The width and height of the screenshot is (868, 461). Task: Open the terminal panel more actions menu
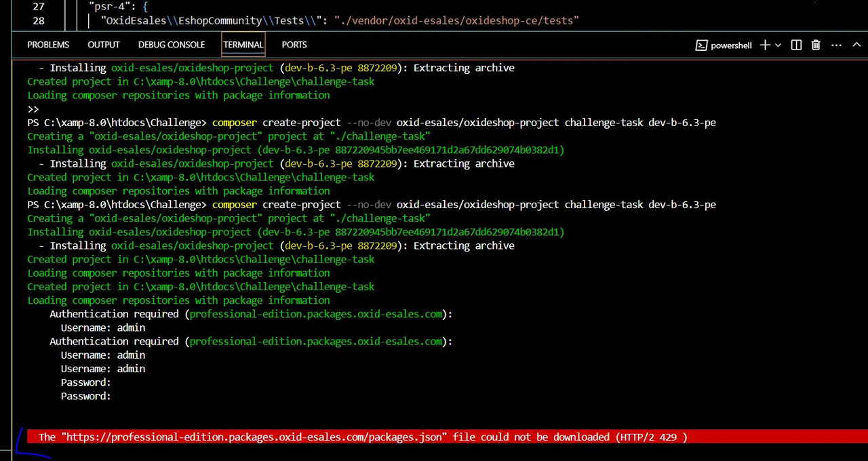click(x=836, y=45)
